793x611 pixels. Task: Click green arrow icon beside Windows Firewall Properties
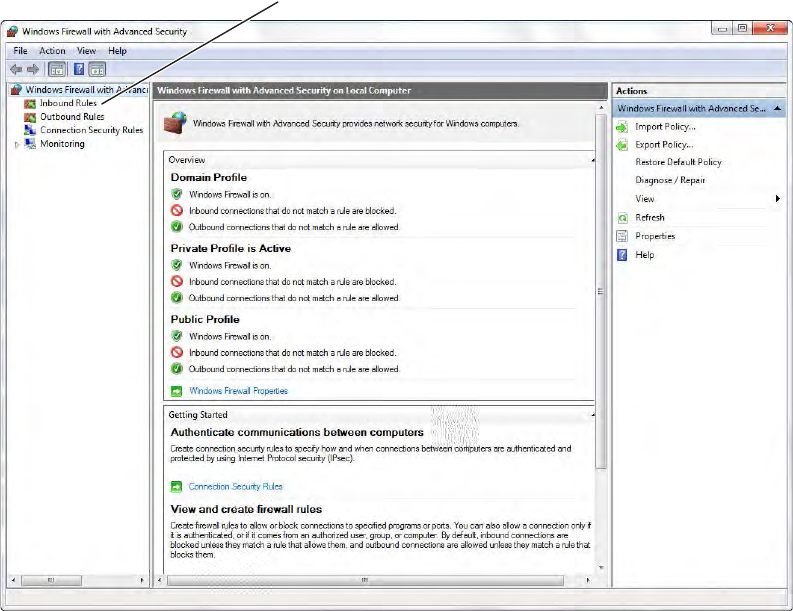(176, 391)
